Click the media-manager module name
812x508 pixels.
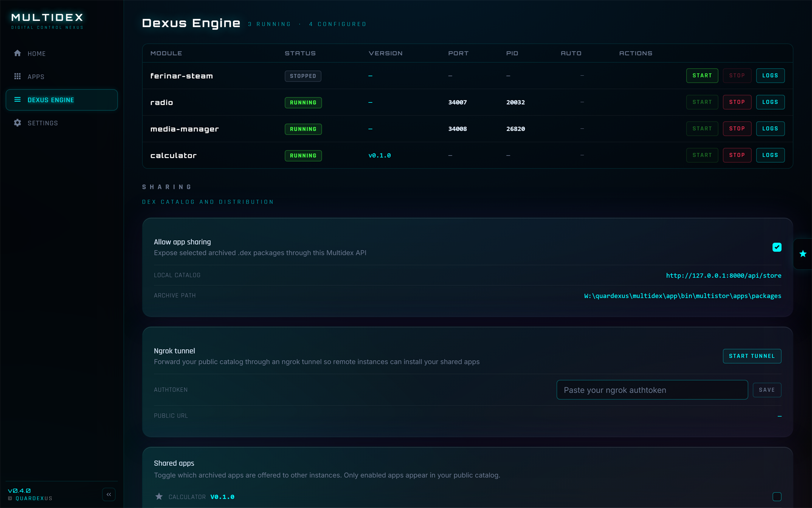point(184,129)
